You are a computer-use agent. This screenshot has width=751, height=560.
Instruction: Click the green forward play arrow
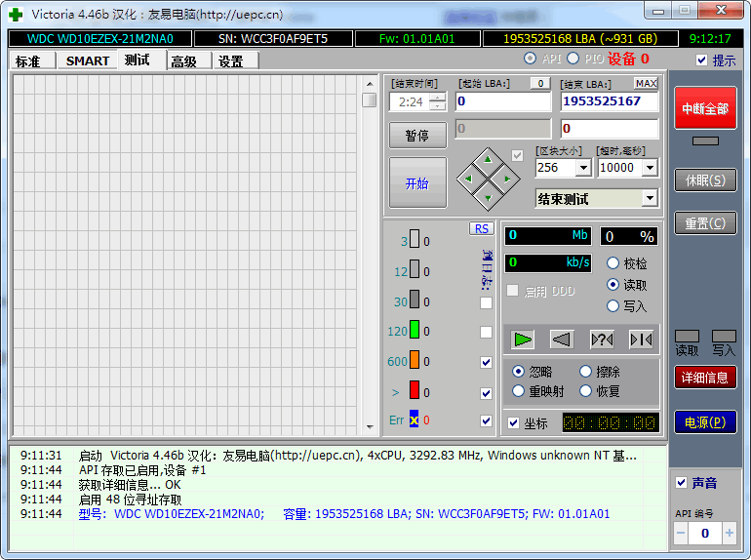tap(523, 340)
